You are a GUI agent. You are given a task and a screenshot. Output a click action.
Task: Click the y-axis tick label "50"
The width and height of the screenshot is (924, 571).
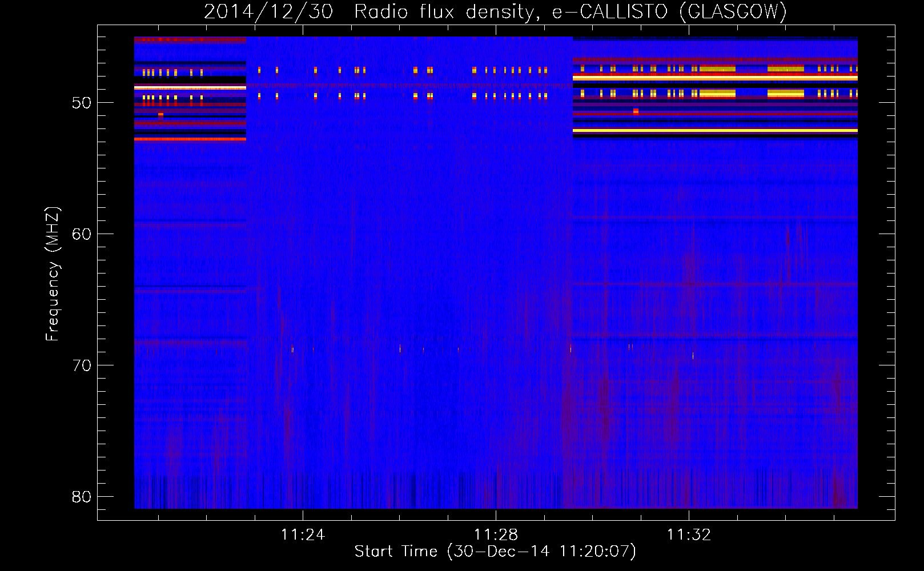82,103
